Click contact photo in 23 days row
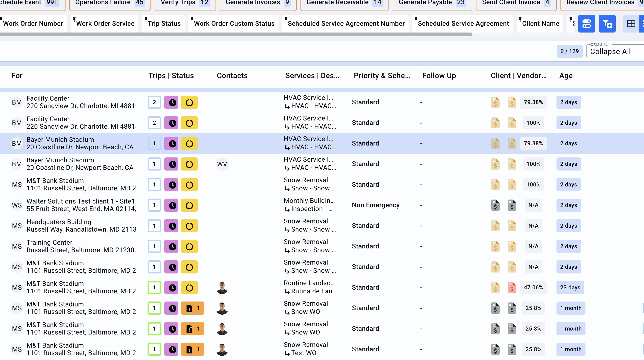The width and height of the screenshot is (644, 360). pos(222,287)
